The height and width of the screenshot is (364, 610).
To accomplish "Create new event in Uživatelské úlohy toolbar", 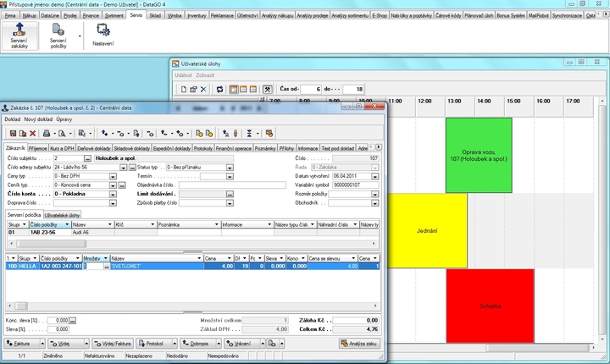I will tap(184, 89).
